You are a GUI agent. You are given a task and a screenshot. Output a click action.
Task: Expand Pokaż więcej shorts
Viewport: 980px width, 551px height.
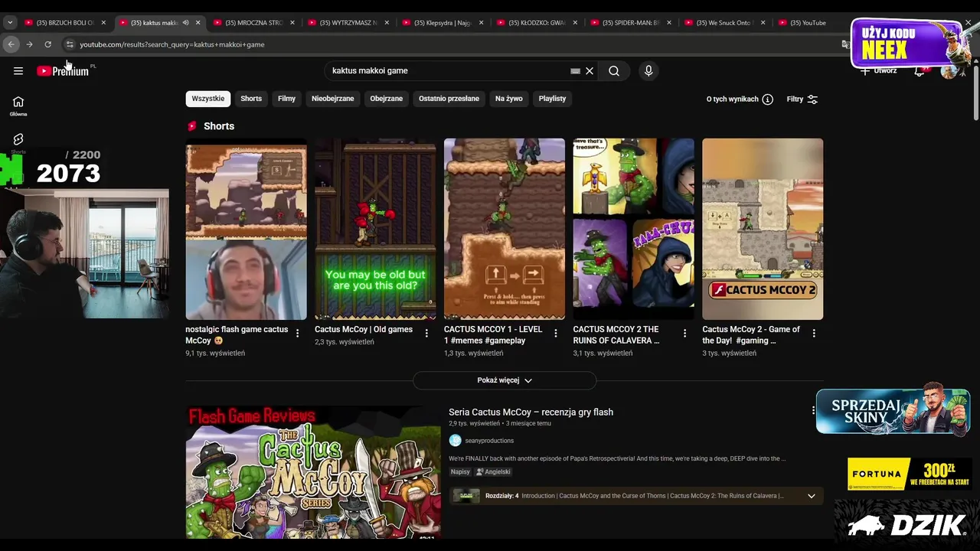505,380
